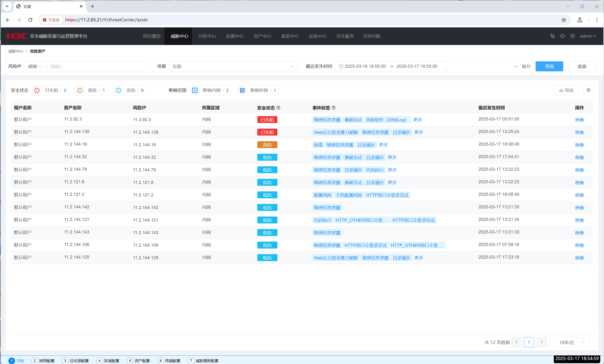Open browser three-dot menu
604x364 pixels.
[597, 20]
